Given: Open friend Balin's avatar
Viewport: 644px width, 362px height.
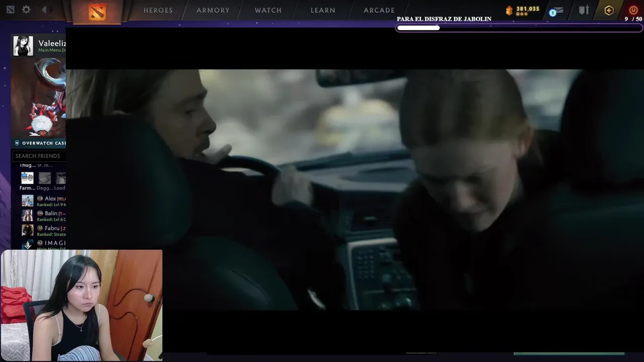Looking at the screenshot, I should click(x=27, y=216).
